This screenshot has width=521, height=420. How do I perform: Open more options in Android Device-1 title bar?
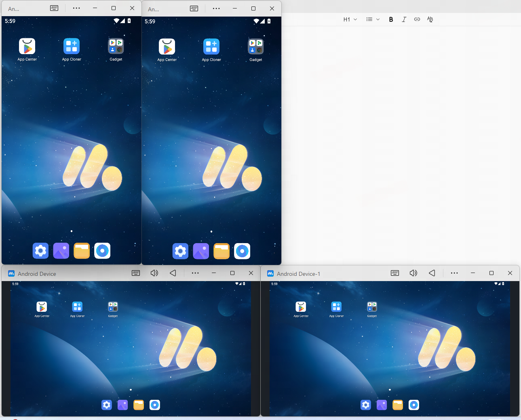(x=454, y=273)
